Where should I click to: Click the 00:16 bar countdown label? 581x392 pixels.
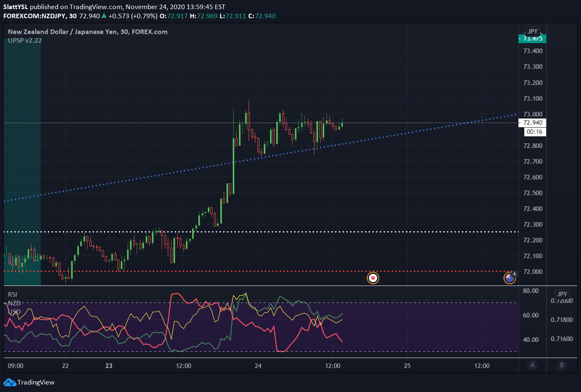click(535, 132)
